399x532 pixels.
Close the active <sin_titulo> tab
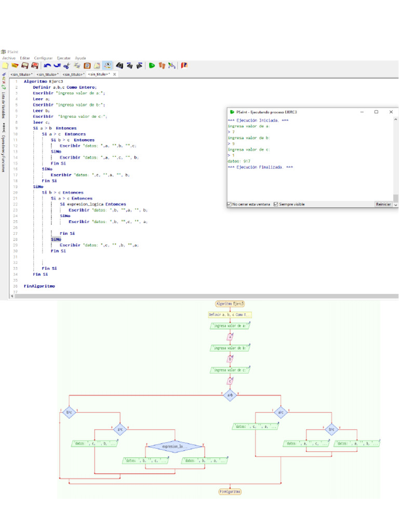click(x=115, y=74)
